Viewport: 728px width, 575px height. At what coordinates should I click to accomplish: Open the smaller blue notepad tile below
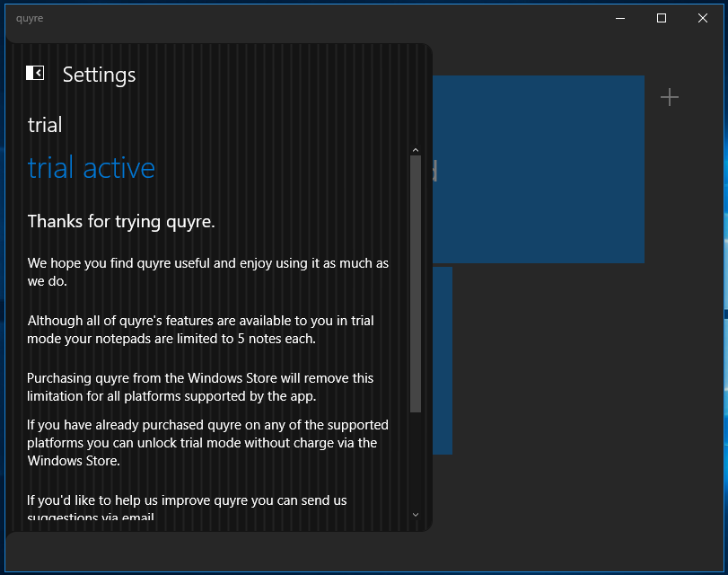tap(443, 360)
